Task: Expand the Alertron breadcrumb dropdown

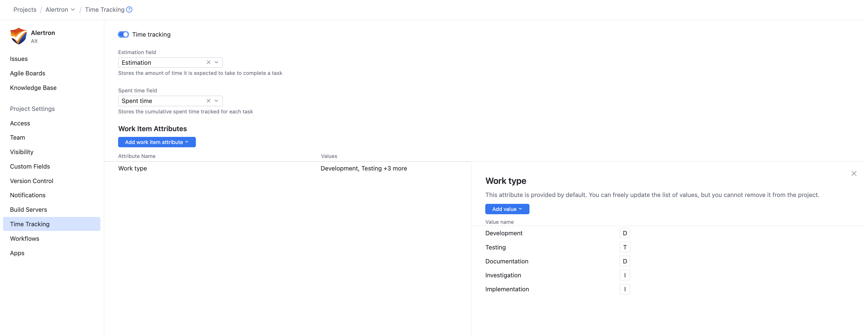Action: click(x=73, y=10)
